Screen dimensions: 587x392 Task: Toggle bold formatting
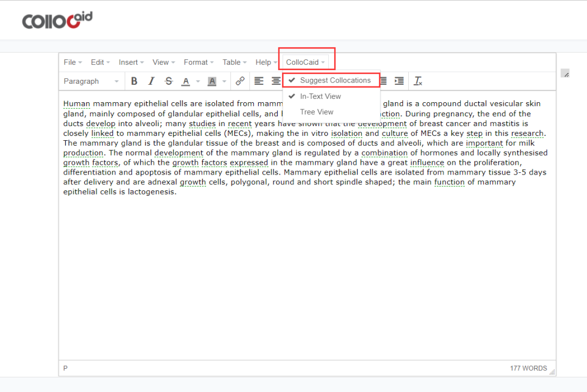134,81
